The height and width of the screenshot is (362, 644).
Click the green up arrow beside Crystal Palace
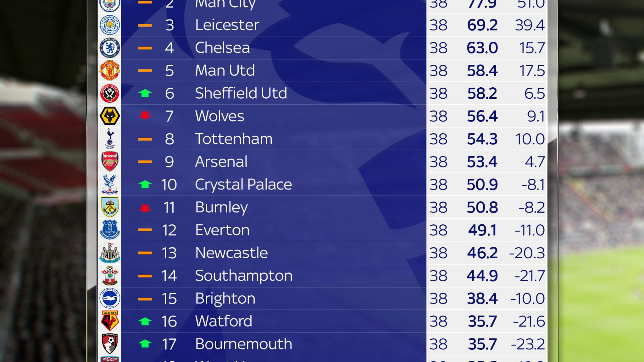pyautogui.click(x=145, y=184)
